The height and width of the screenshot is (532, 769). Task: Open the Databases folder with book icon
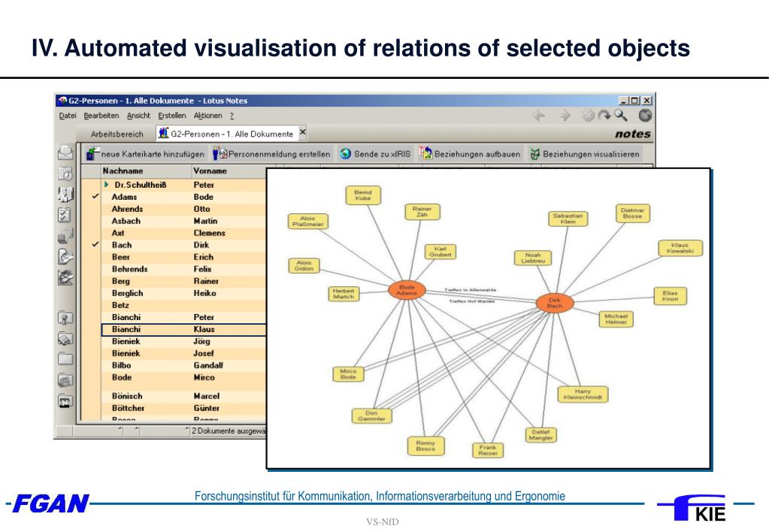pyautogui.click(x=65, y=339)
